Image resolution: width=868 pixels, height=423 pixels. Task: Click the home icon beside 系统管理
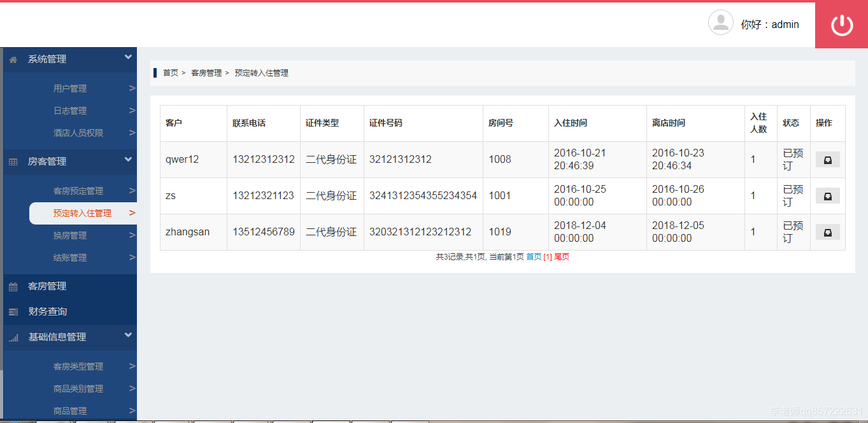pyautogui.click(x=13, y=59)
